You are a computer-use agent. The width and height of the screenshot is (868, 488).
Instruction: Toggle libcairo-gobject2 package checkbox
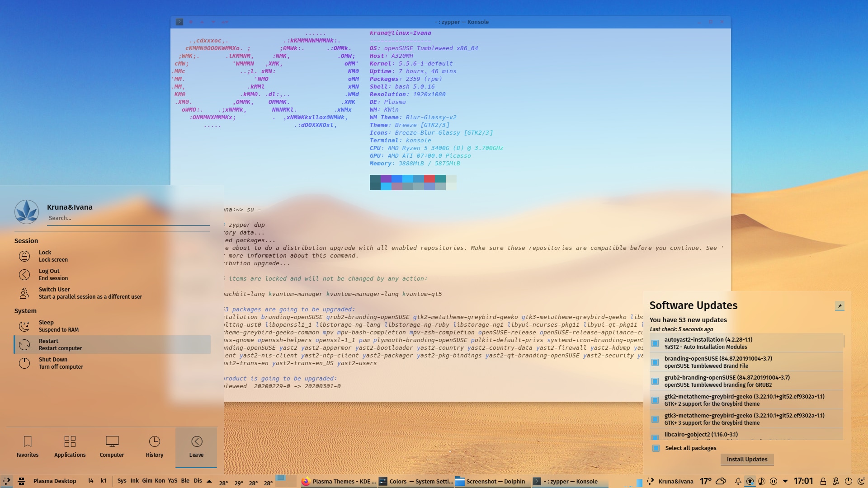[655, 437]
